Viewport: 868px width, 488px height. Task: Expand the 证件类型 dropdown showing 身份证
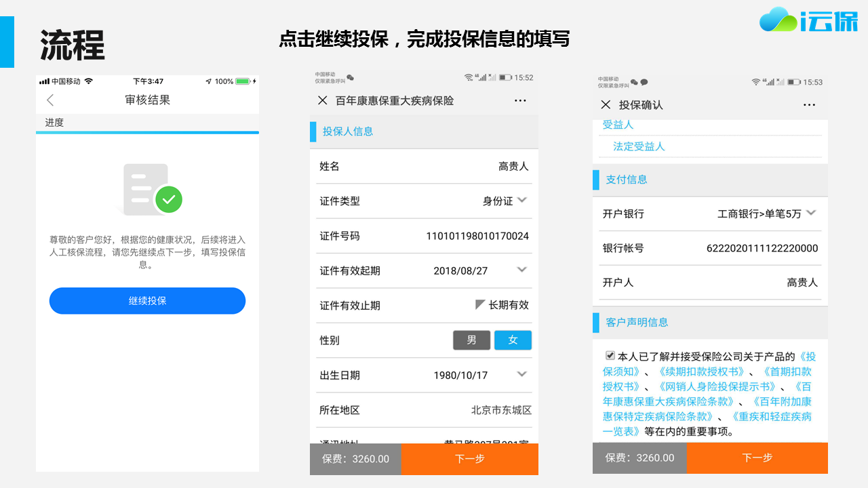click(521, 200)
